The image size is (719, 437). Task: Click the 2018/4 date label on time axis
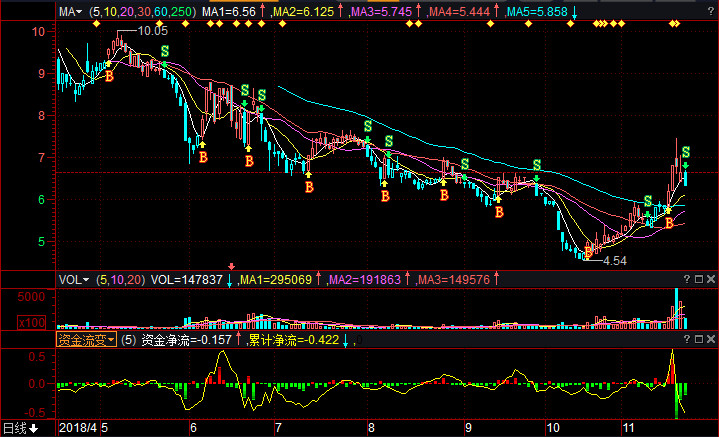click(76, 428)
